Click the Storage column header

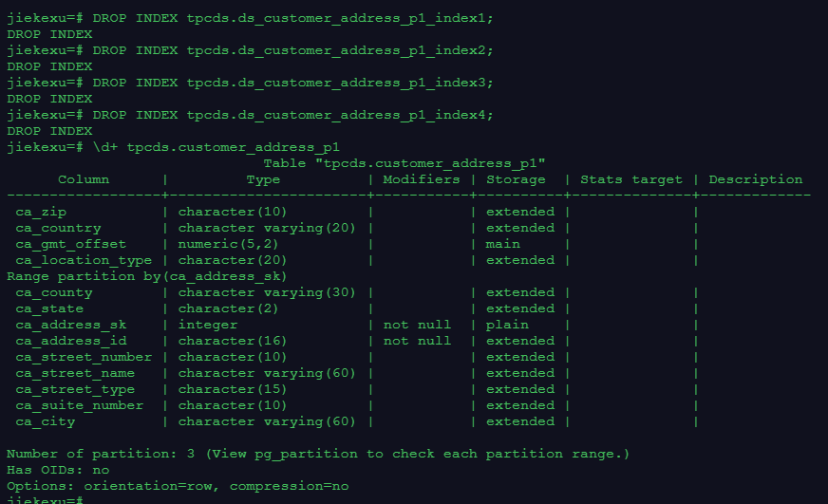point(516,180)
